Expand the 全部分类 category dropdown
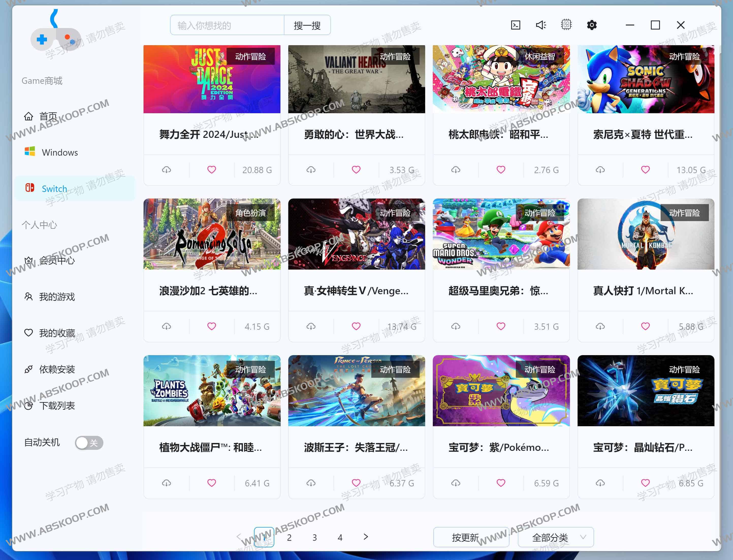 [x=555, y=537]
